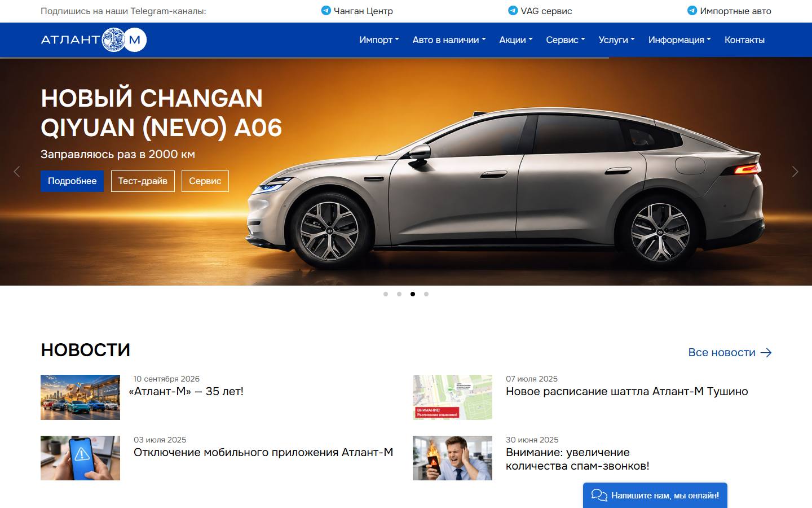Click the НОВОСТИ section heading
The image size is (812, 508).
tap(86, 350)
